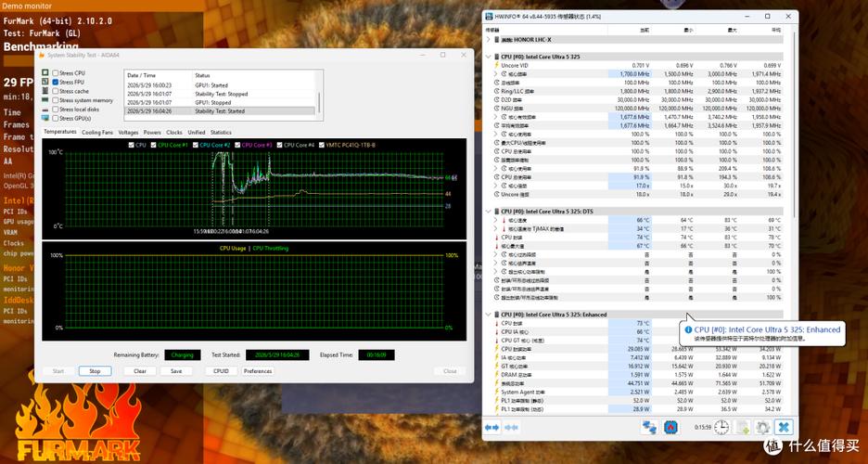Open the Unified tab
Screen dimensions: 868x464
pos(196,133)
